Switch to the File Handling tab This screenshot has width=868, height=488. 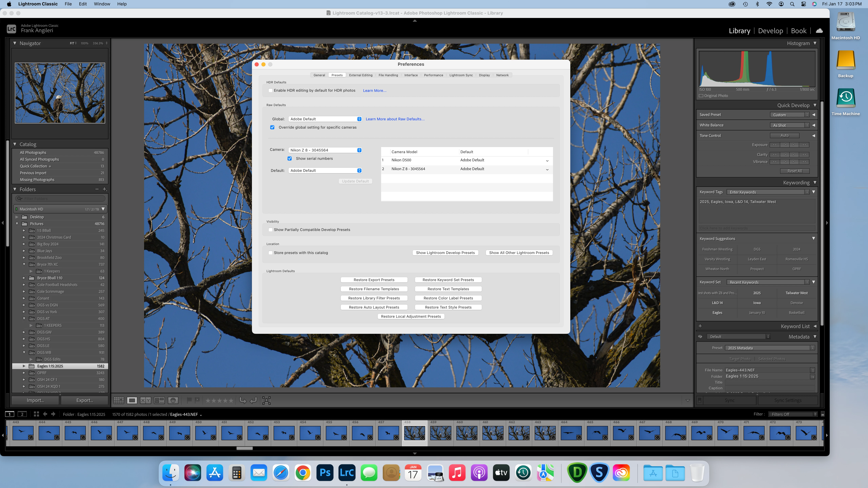point(388,75)
